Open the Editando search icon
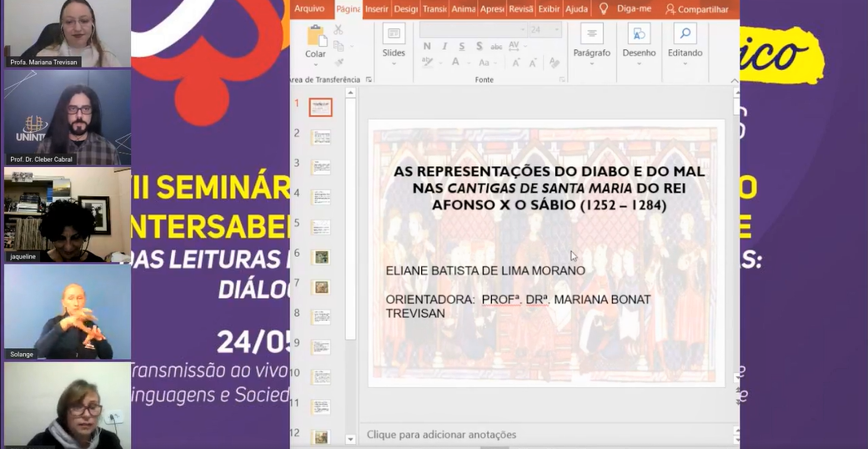Viewport: 868px width, 449px height. point(685,34)
